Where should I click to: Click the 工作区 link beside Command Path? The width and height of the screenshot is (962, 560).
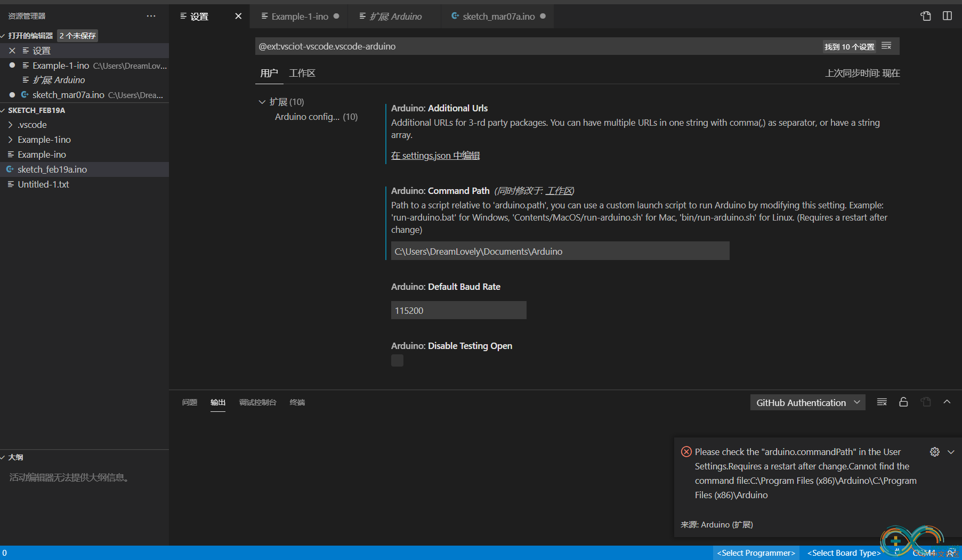pyautogui.click(x=559, y=191)
